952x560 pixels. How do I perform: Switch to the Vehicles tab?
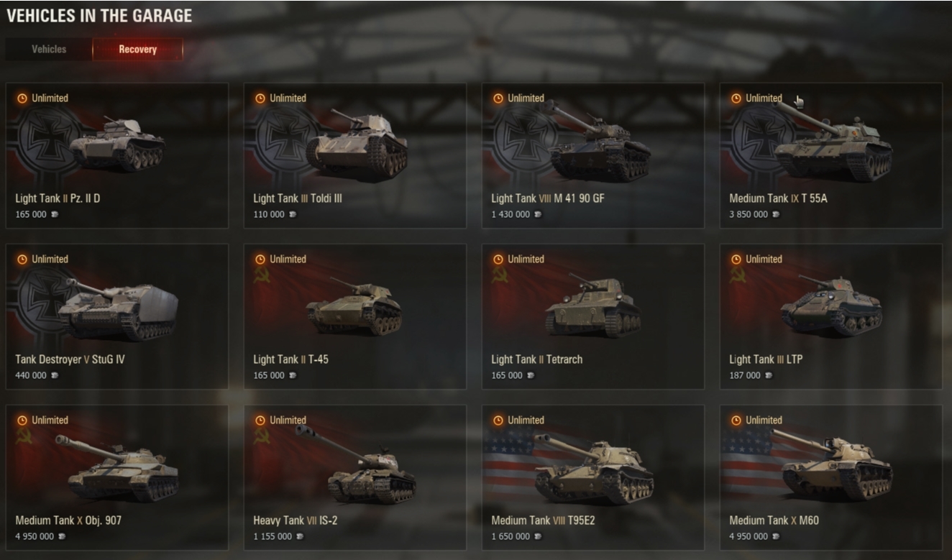pyautogui.click(x=49, y=50)
